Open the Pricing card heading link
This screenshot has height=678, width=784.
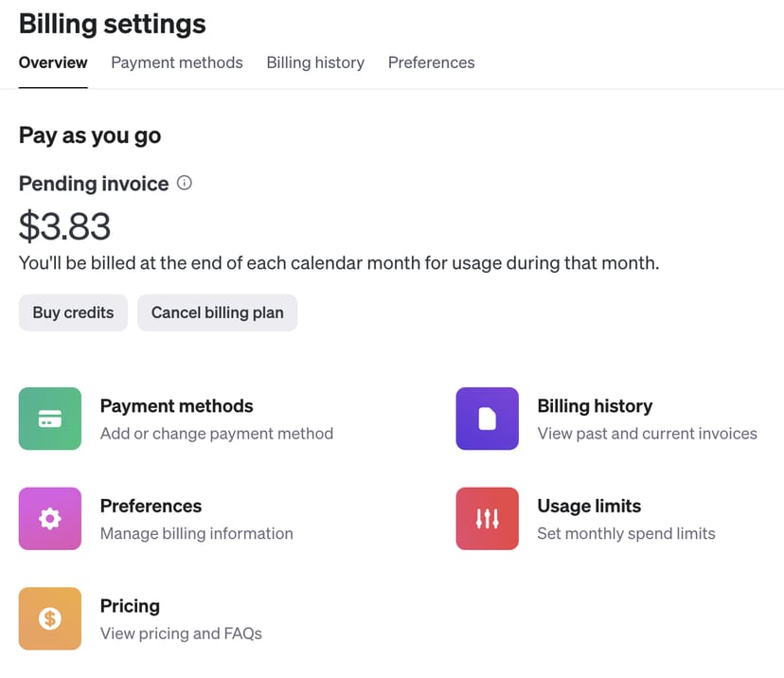[130, 606]
